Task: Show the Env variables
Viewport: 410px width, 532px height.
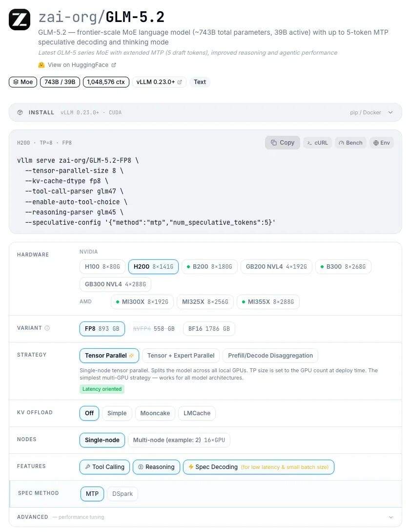Action: tap(382, 143)
